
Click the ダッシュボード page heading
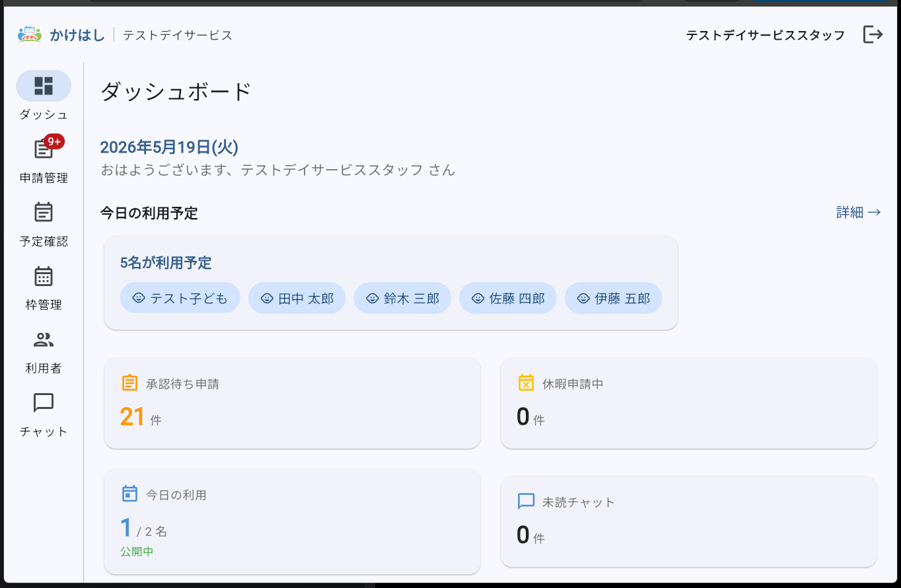coord(176,91)
